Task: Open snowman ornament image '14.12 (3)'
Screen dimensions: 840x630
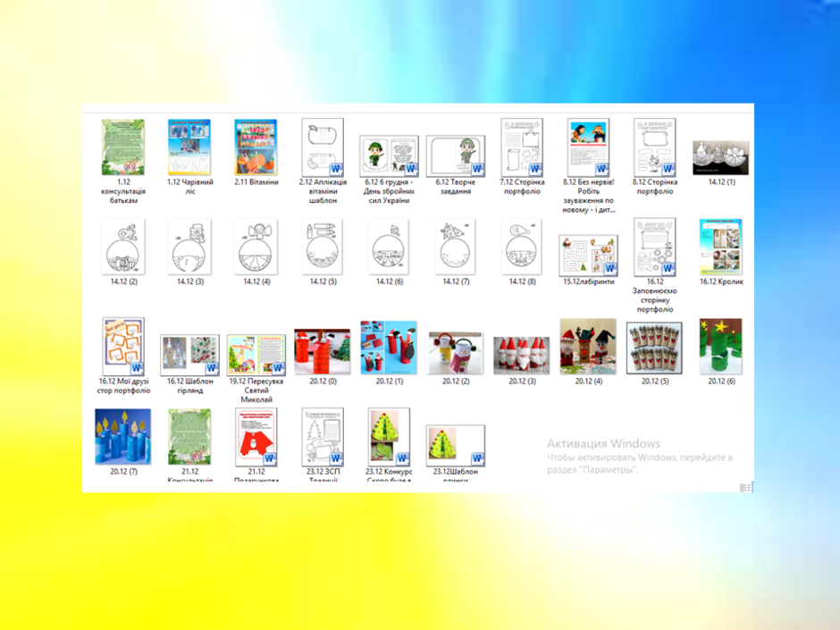Action: [189, 247]
